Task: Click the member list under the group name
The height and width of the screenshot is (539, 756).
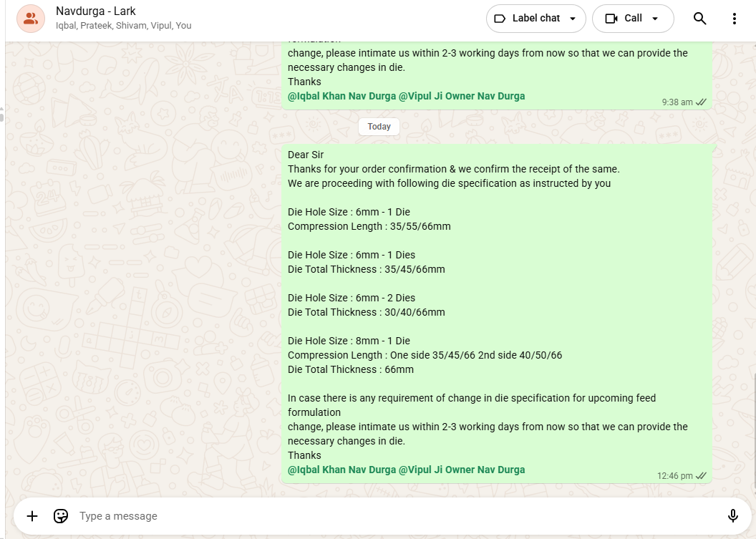Action: click(123, 26)
